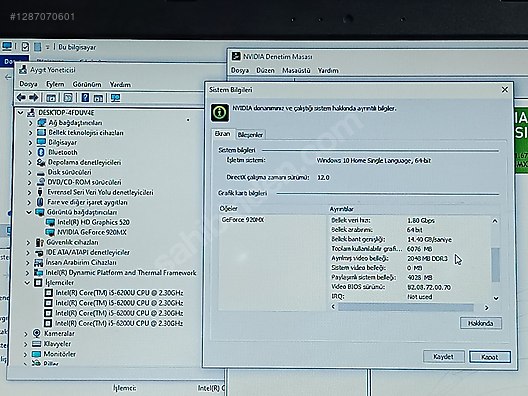Click the Intel(R) HD Graphics 520 adapter icon
Image resolution: width=528 pixels, height=396 pixels.
[x=50, y=222]
